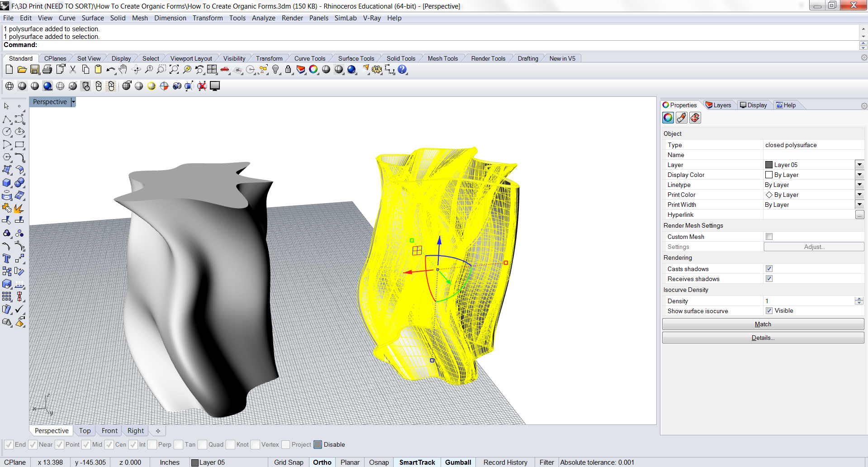The height and width of the screenshot is (467, 868).
Task: Open the Print Width dropdown
Action: 859,205
